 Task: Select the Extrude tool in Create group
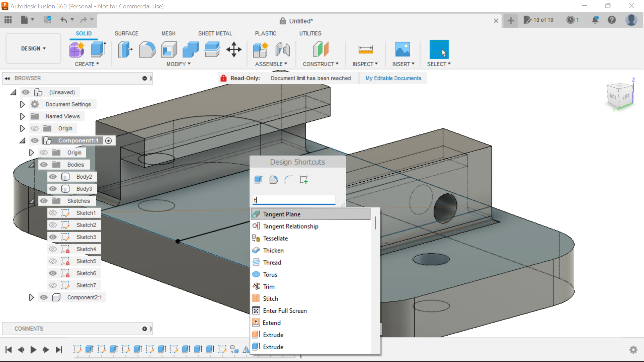pyautogui.click(x=98, y=50)
